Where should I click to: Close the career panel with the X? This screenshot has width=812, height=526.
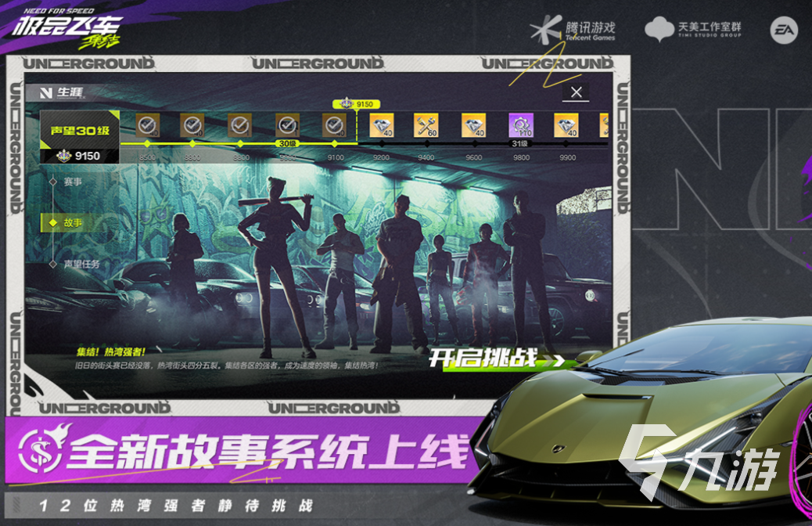pyautogui.click(x=576, y=93)
